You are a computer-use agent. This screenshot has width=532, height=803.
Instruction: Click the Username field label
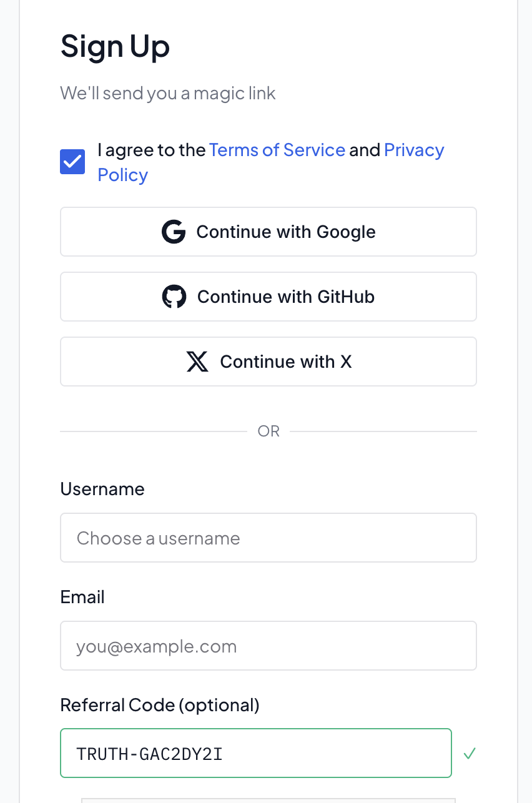click(102, 489)
